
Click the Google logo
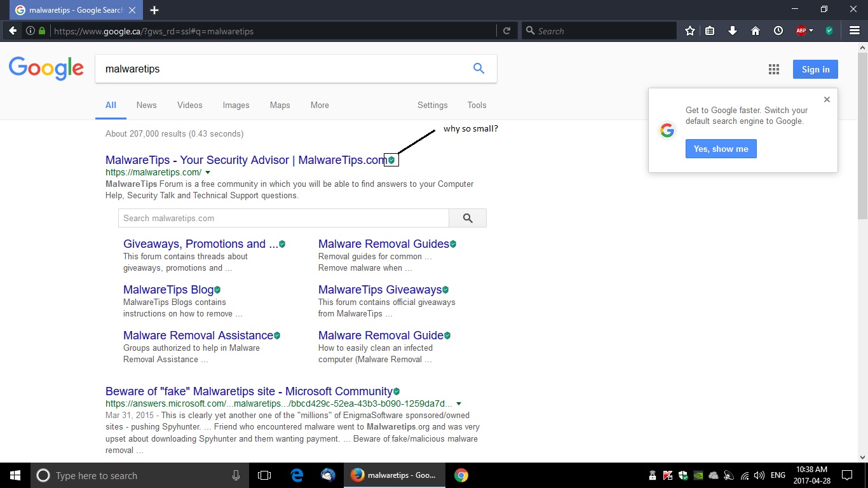pyautogui.click(x=46, y=69)
